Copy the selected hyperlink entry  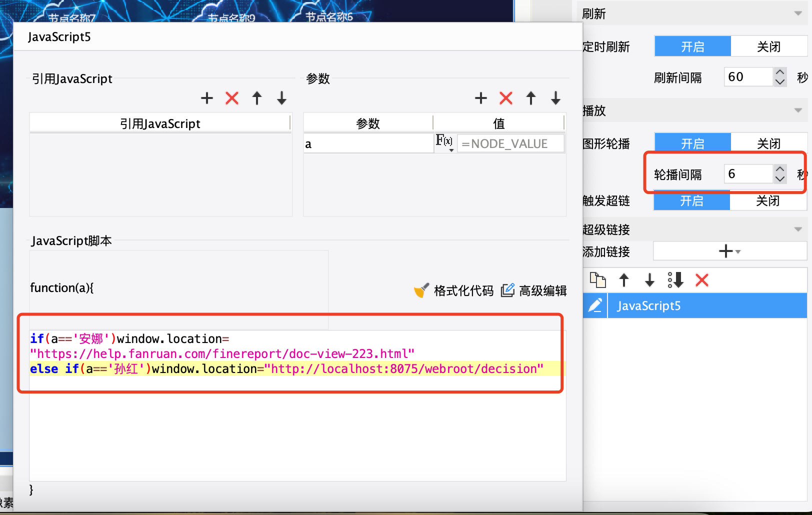coord(597,280)
